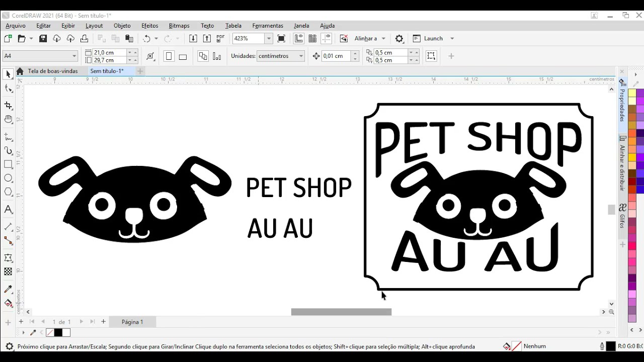Toggle show guidelines
644x362 pixels.
pos(326,38)
